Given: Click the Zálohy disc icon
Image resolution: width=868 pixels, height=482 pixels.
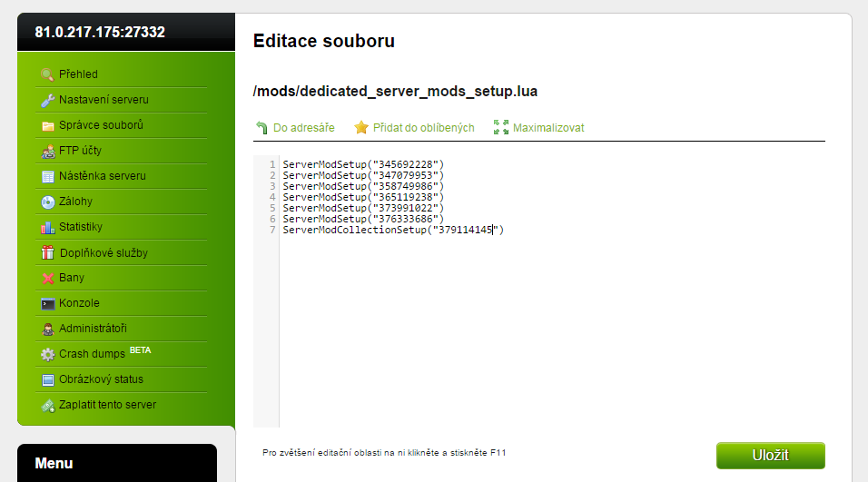Looking at the screenshot, I should pyautogui.click(x=47, y=202).
